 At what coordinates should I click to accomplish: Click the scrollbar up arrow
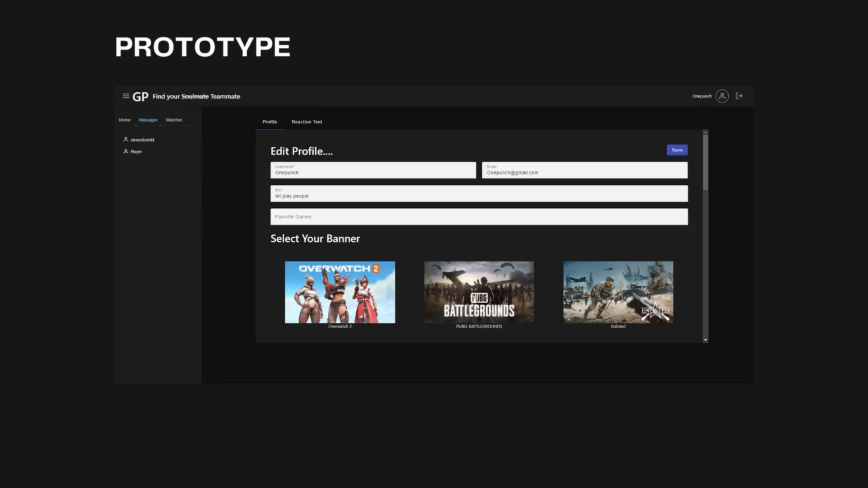705,132
